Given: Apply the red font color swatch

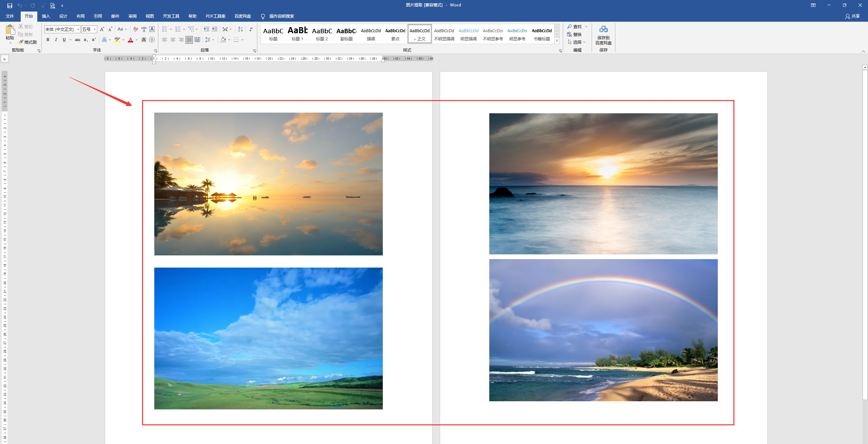Looking at the screenshot, I should (x=131, y=40).
